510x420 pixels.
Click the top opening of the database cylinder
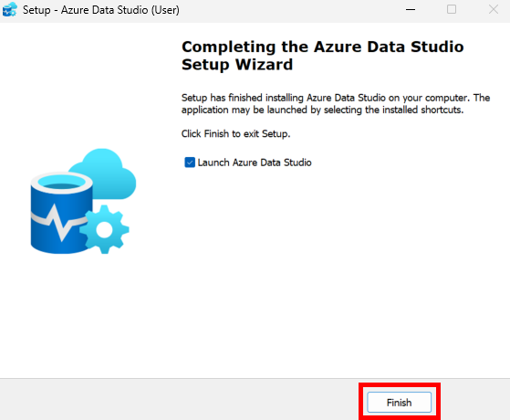click(x=62, y=183)
